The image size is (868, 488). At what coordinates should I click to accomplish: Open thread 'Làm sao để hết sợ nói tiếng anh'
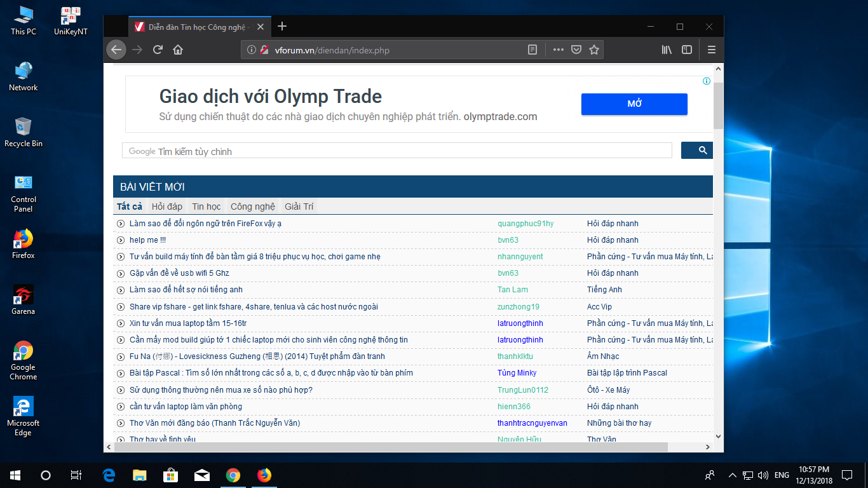pyautogui.click(x=186, y=290)
